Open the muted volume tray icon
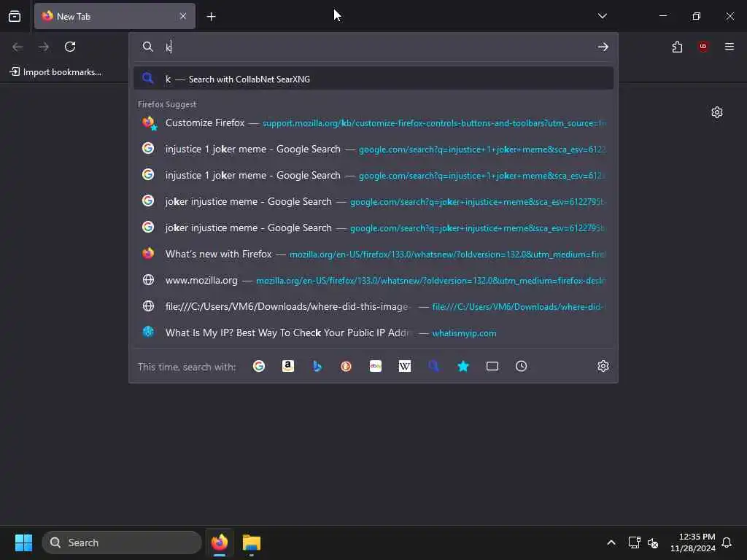 click(653, 542)
